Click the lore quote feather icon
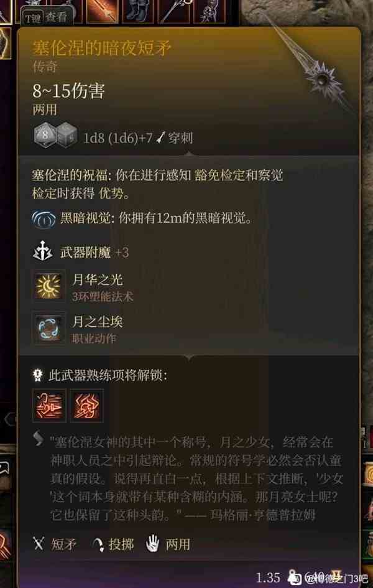This screenshot has width=373, height=588. point(38,439)
